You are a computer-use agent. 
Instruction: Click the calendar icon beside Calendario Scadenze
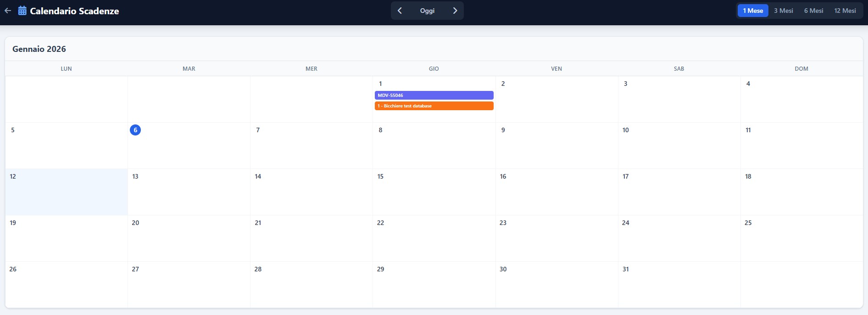point(22,11)
